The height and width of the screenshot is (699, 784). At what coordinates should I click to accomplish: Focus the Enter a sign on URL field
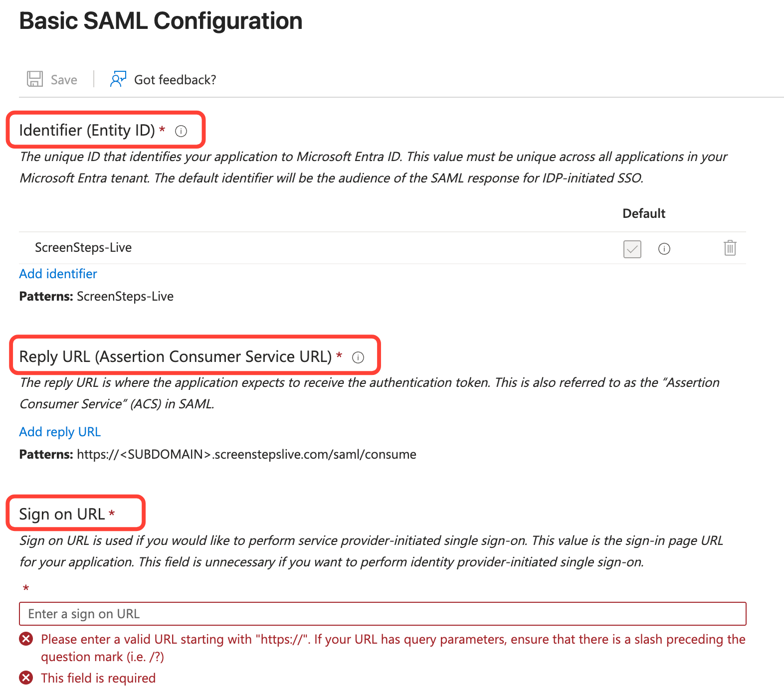(382, 614)
